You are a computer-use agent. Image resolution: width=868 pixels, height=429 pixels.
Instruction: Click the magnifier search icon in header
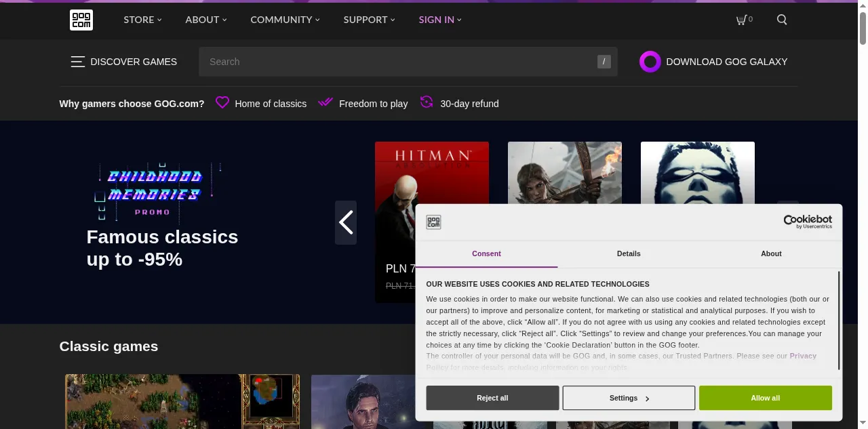[782, 20]
